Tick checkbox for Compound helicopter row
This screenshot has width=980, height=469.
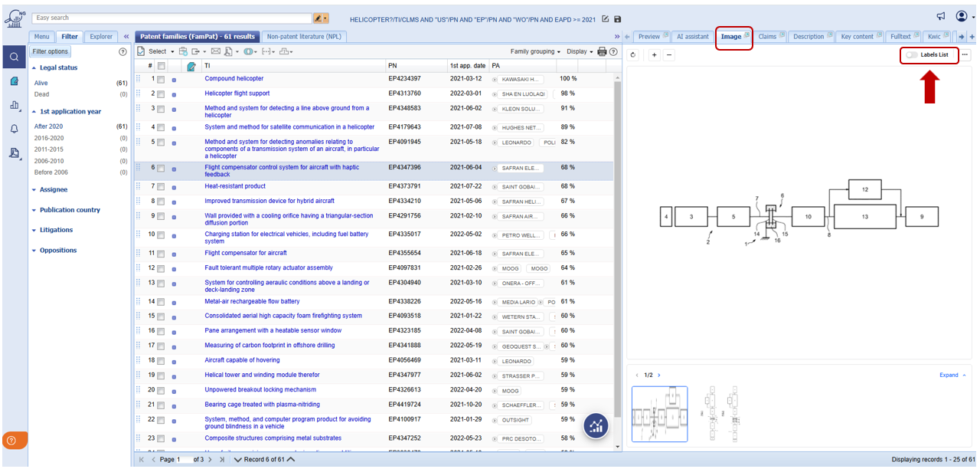coord(161,79)
